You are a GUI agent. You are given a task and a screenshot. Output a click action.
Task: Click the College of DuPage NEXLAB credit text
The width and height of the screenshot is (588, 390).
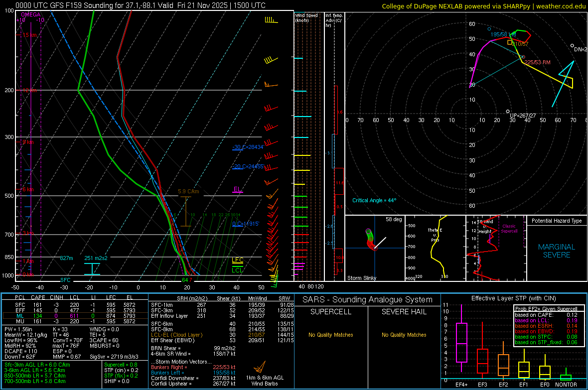[x=483, y=6]
